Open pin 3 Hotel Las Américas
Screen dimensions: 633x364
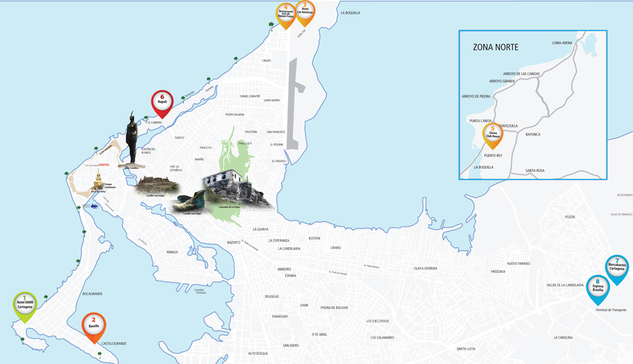click(x=305, y=13)
